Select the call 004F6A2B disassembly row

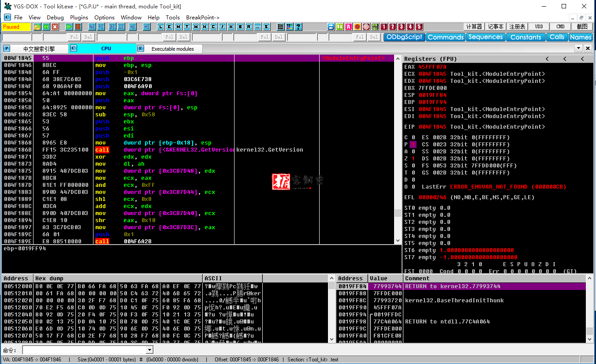click(197, 241)
